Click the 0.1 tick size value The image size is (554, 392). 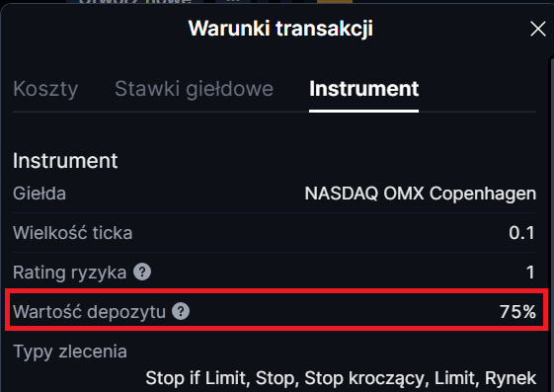[521, 233]
